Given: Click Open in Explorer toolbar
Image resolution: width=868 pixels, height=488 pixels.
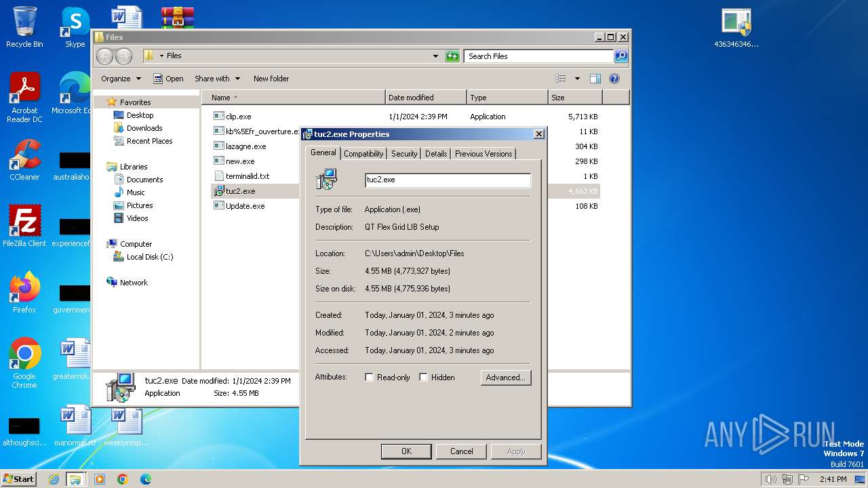Looking at the screenshot, I should point(168,79).
